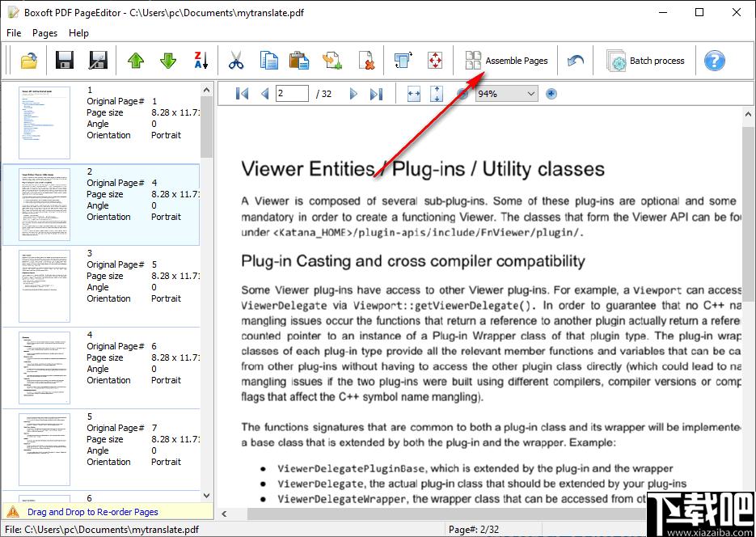
Task: Click the thumbnail list scroll down arrow
Action: tap(206, 496)
